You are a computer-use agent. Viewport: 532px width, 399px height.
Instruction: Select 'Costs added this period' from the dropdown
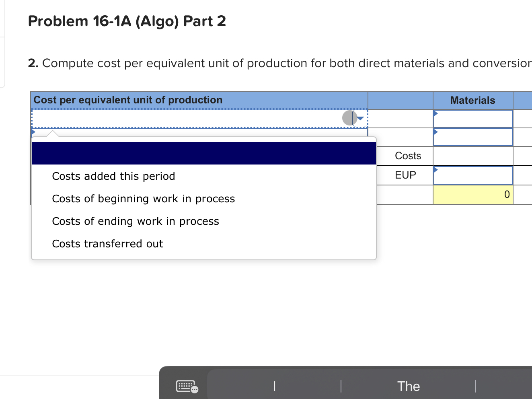tap(113, 176)
